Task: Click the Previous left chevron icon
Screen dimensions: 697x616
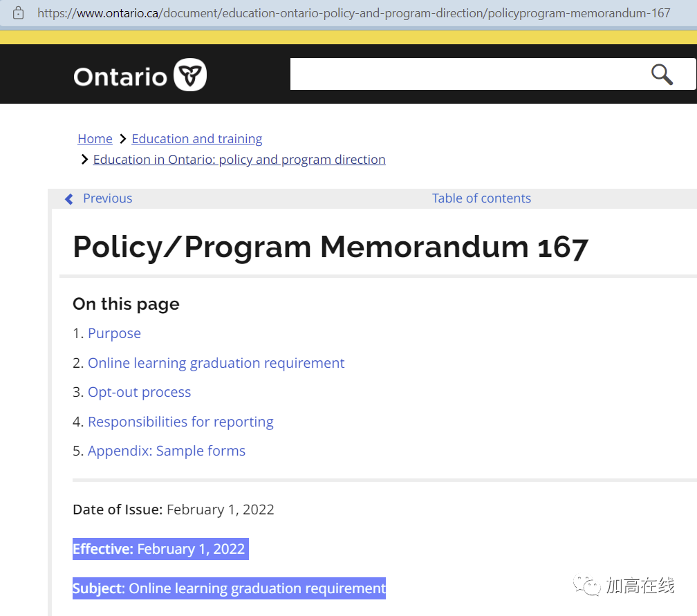Action: [x=69, y=198]
